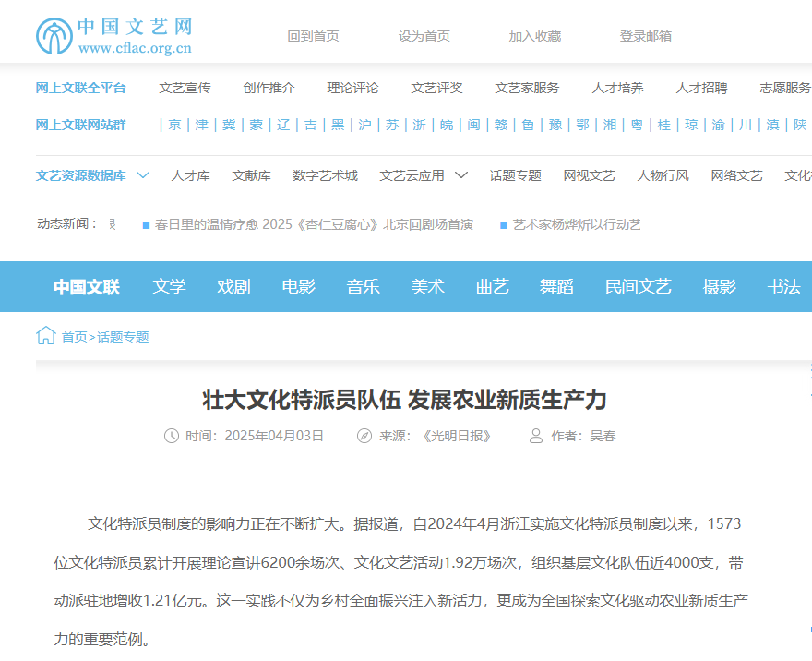Open the 网上文联全平台 menu

pyautogui.click(x=80, y=88)
